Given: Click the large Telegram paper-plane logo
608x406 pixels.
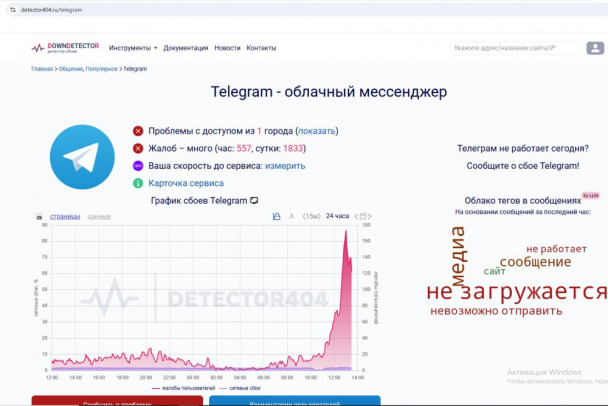Looking at the screenshot, I should pyautogui.click(x=81, y=157).
